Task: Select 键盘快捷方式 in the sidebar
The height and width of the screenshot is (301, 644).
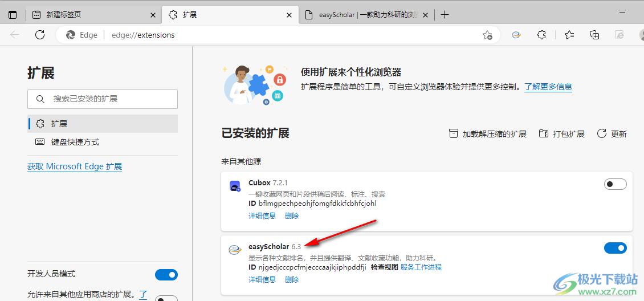Action: pos(103,142)
